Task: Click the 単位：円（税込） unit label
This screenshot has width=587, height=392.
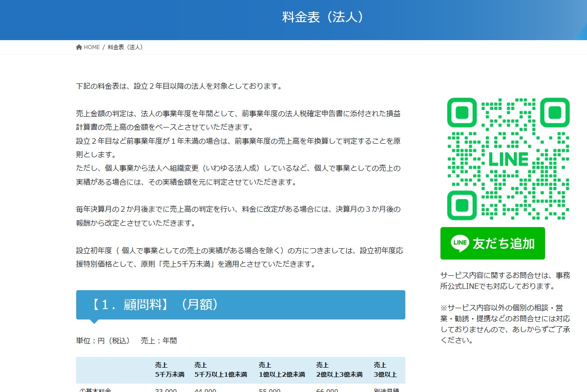Action: pyautogui.click(x=103, y=341)
